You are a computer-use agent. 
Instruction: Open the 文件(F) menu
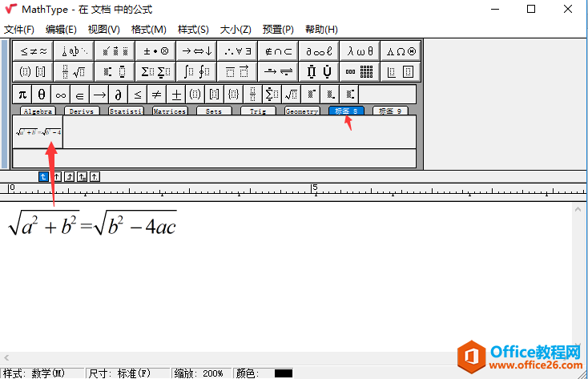click(18, 30)
